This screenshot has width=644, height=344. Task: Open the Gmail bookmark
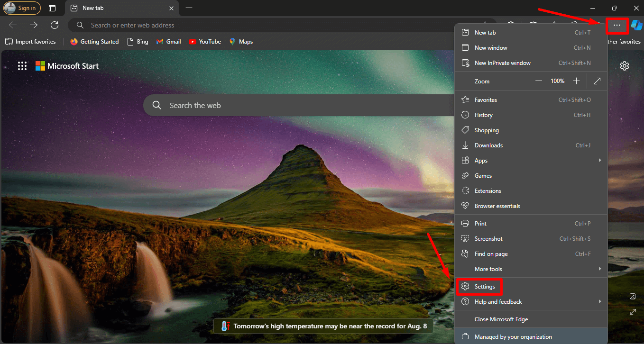169,42
